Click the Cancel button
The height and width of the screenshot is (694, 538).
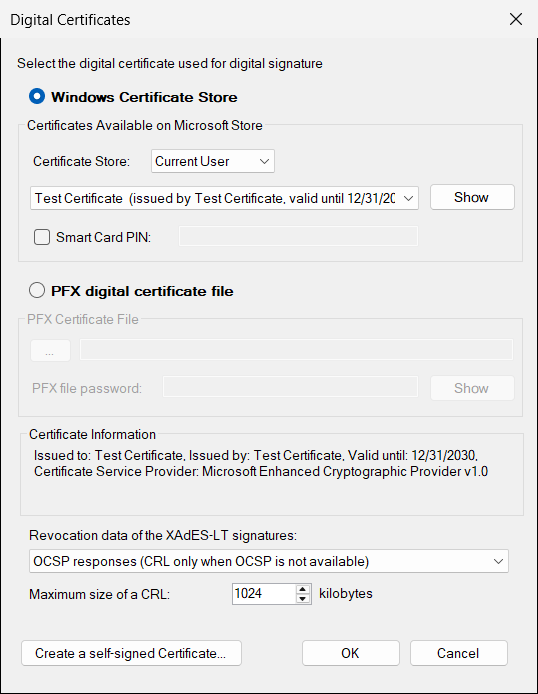[458, 653]
